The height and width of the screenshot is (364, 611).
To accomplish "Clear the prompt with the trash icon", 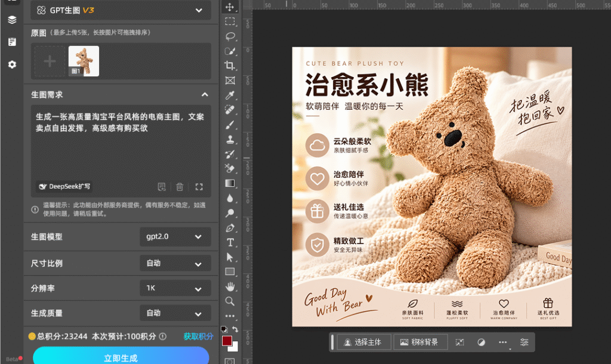I will pos(180,187).
